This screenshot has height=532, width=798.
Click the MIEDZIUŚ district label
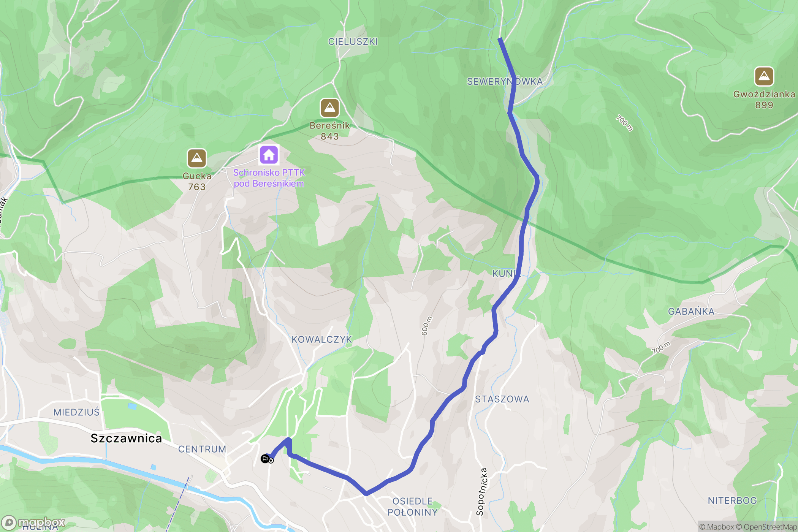coord(76,412)
